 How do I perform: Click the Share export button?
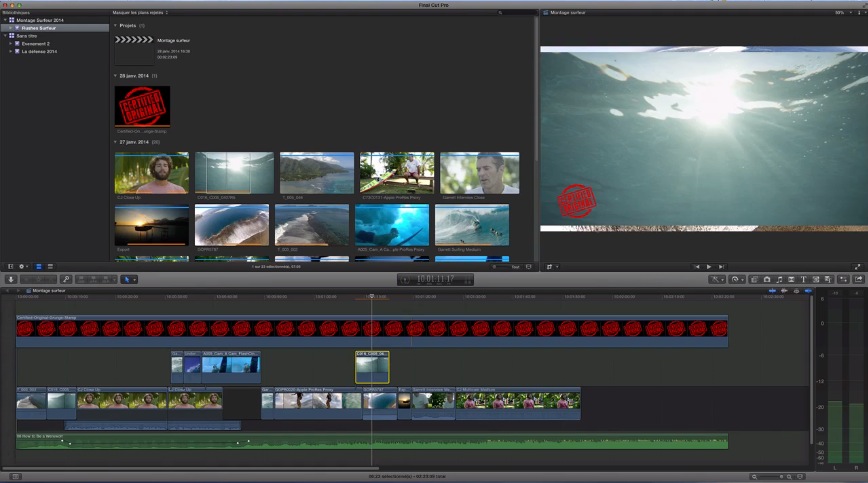(x=858, y=279)
